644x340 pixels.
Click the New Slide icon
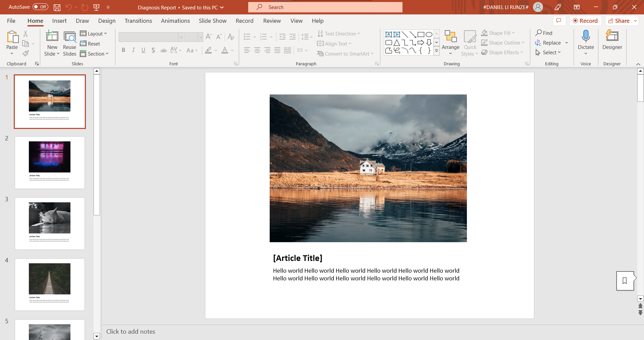click(52, 37)
